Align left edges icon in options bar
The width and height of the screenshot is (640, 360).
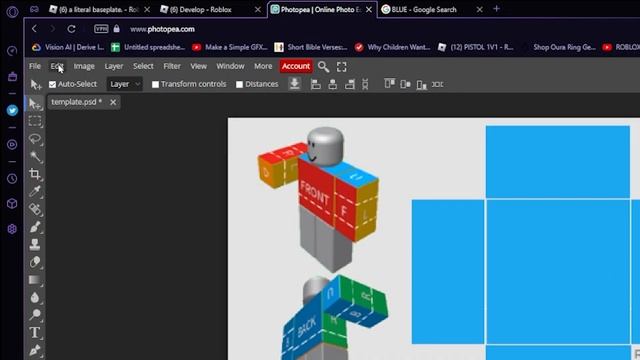pos(316,84)
